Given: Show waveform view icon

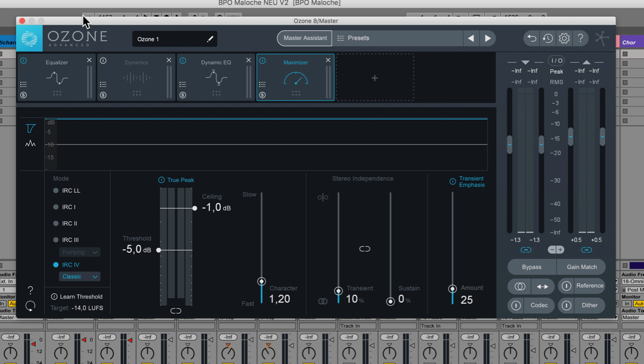Looking at the screenshot, I should (x=31, y=144).
